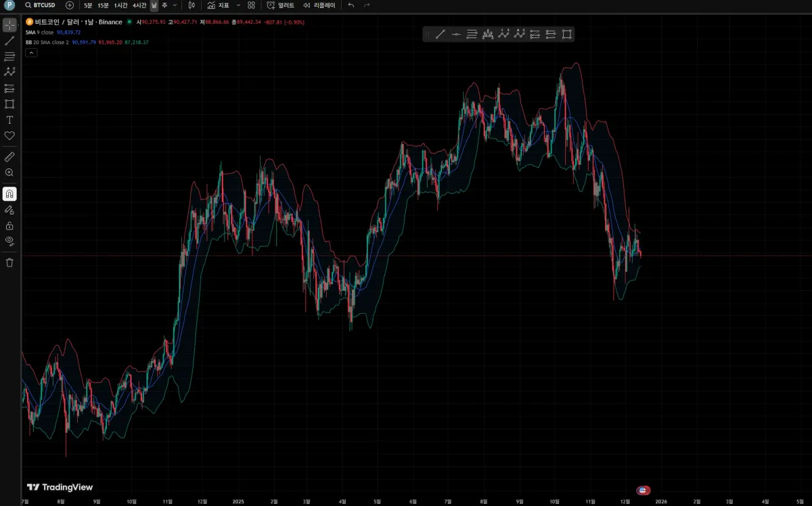Pick long position tool in floating toolbar

click(535, 34)
